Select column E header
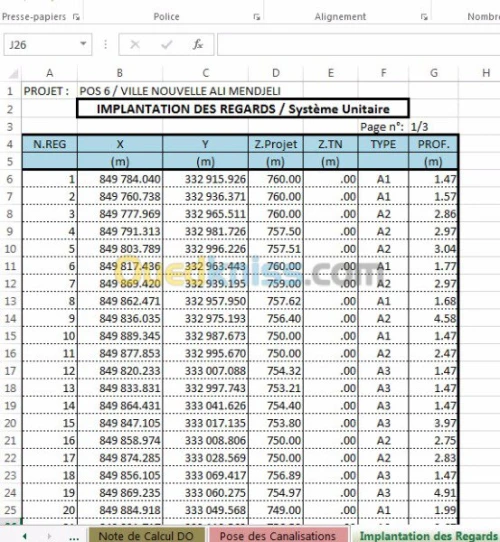Screen dimensions: 500x542 (x=331, y=73)
